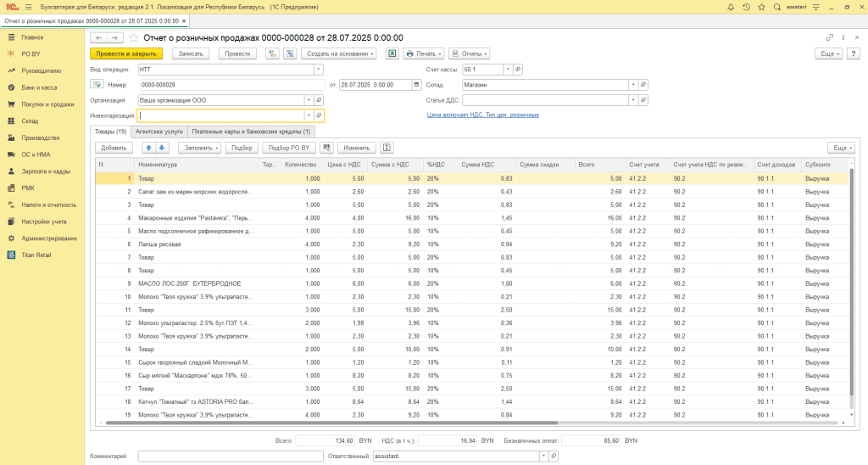Open Покупки и продажи section
Image resolution: width=868 pixels, height=465 pixels.
[x=47, y=104]
